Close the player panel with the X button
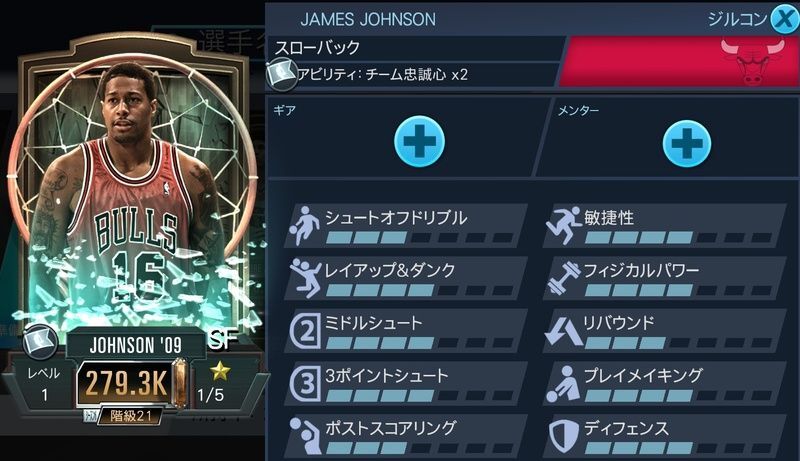The height and width of the screenshot is (461, 800). click(x=784, y=19)
